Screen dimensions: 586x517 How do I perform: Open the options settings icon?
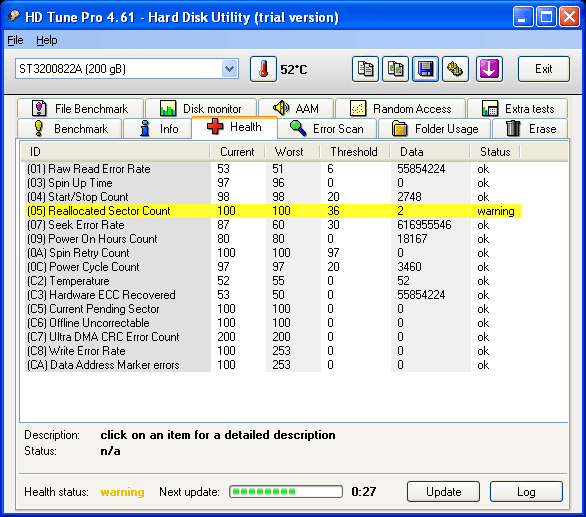click(x=455, y=69)
